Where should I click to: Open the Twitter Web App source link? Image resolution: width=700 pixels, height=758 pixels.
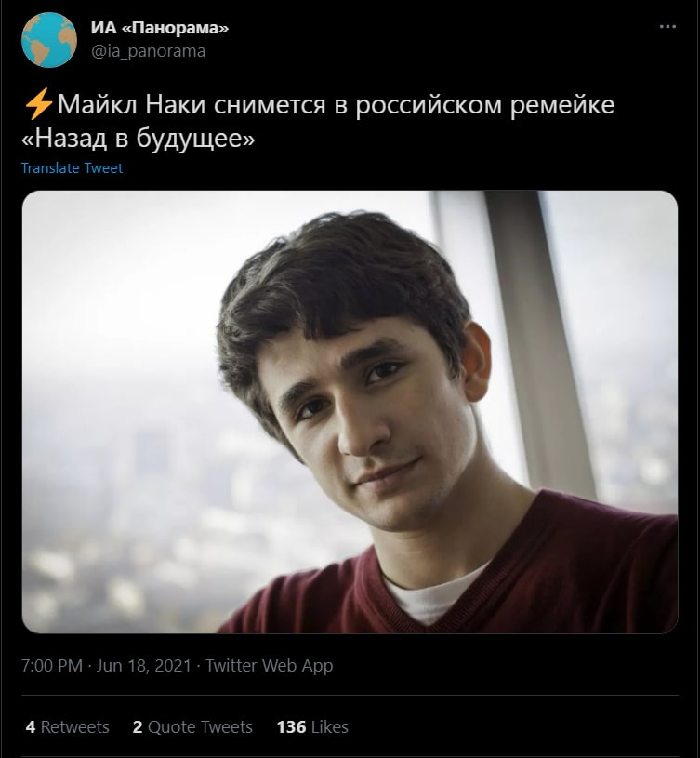pyautogui.click(x=269, y=666)
